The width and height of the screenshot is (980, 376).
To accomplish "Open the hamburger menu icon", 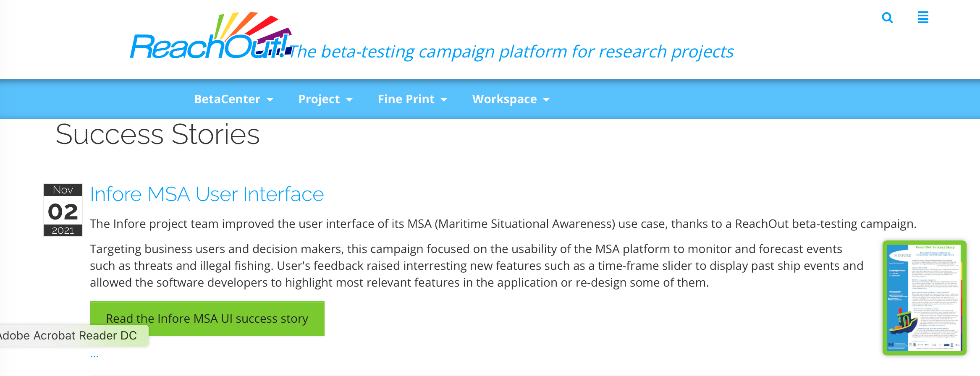I will (x=923, y=17).
